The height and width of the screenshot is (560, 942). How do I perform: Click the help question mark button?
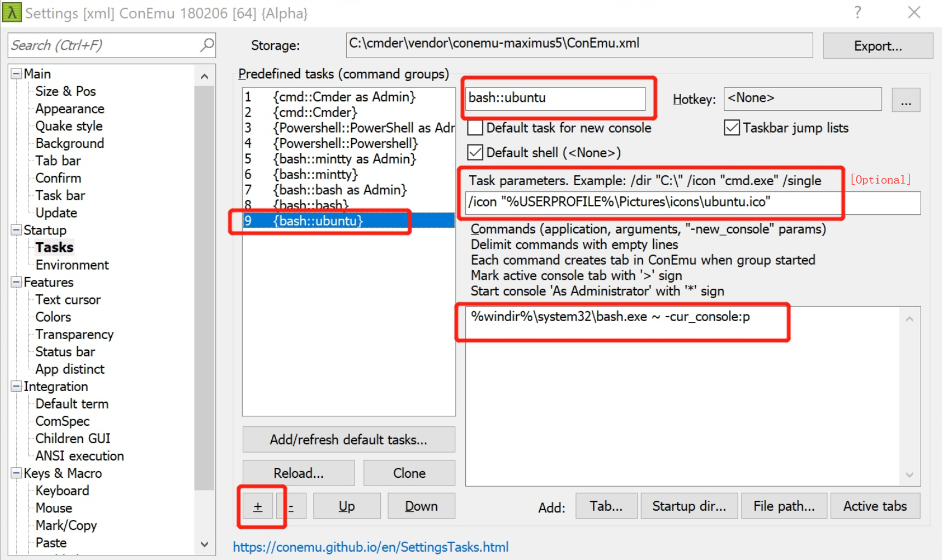click(x=858, y=12)
